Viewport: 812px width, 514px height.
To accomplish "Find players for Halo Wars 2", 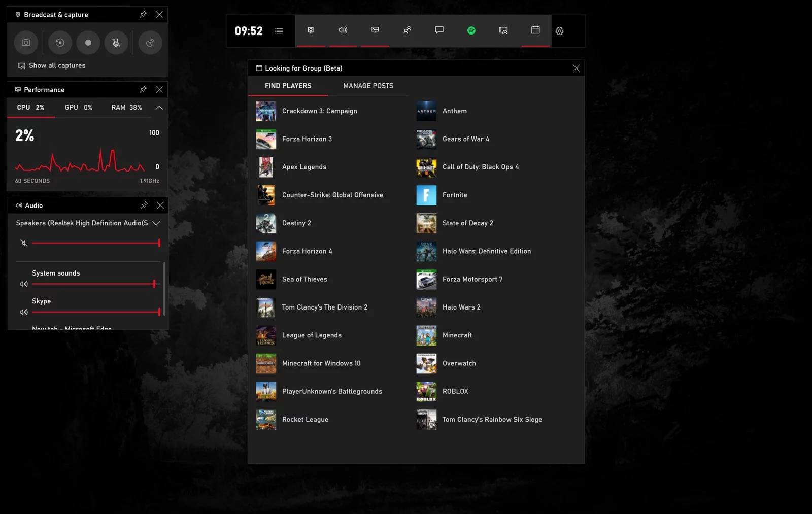I will coord(449,307).
